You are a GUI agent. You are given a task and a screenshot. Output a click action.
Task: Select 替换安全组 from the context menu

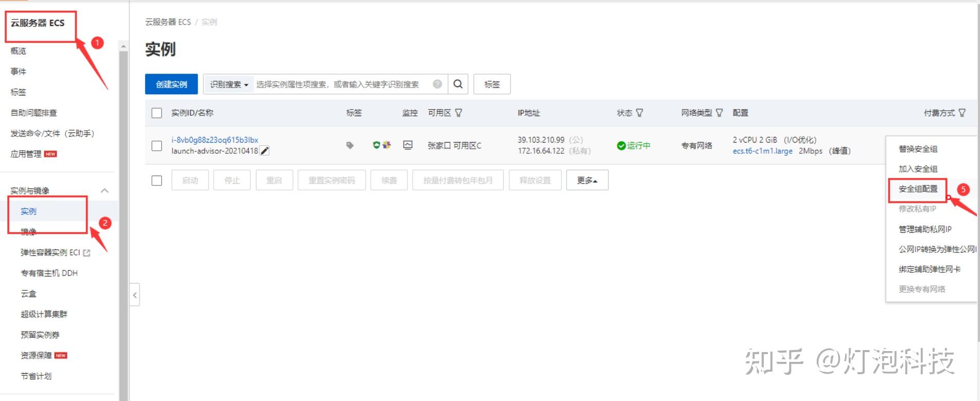click(x=918, y=149)
